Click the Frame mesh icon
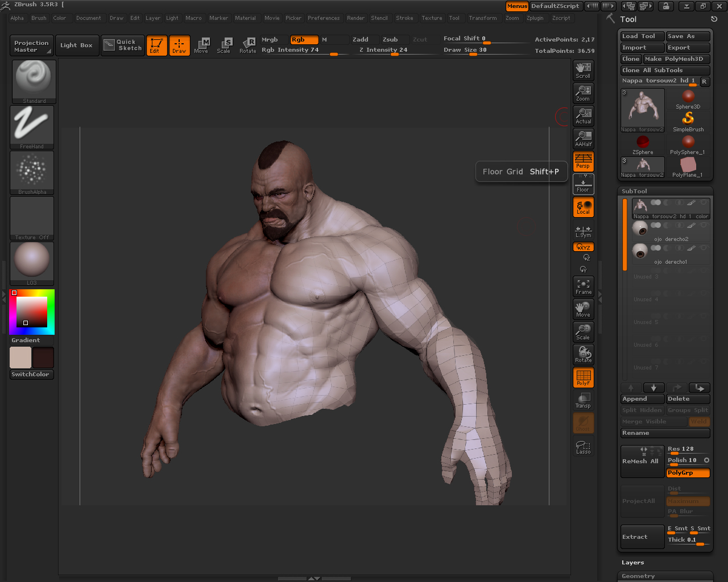Viewport: 728px width, 582px height. [x=584, y=286]
